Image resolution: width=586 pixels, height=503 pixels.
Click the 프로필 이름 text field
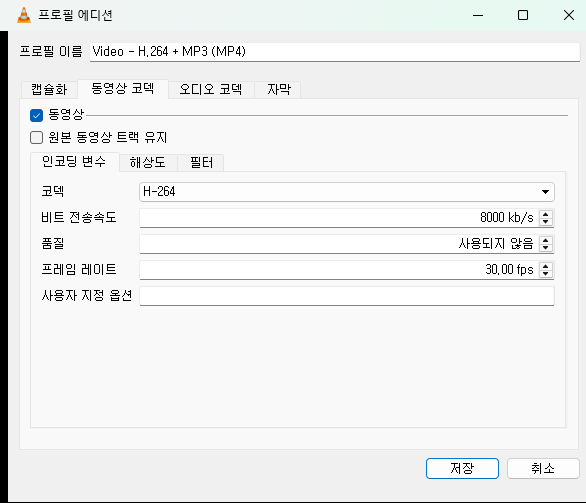[334, 52]
